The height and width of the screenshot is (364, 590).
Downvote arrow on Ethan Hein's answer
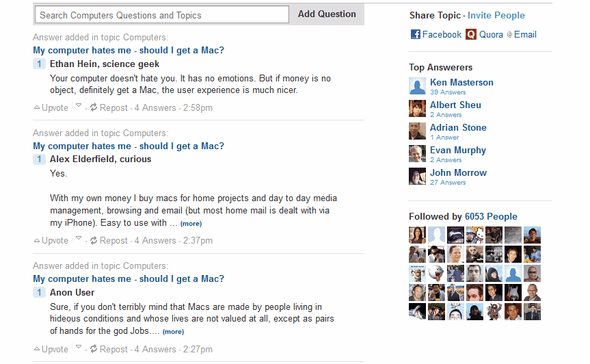click(x=78, y=105)
